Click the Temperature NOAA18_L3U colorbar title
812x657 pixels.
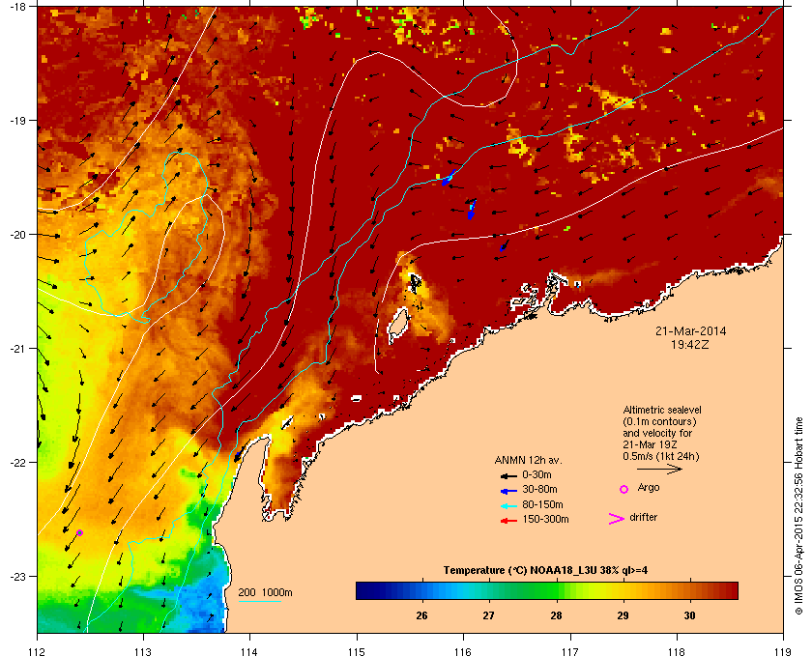(x=545, y=571)
